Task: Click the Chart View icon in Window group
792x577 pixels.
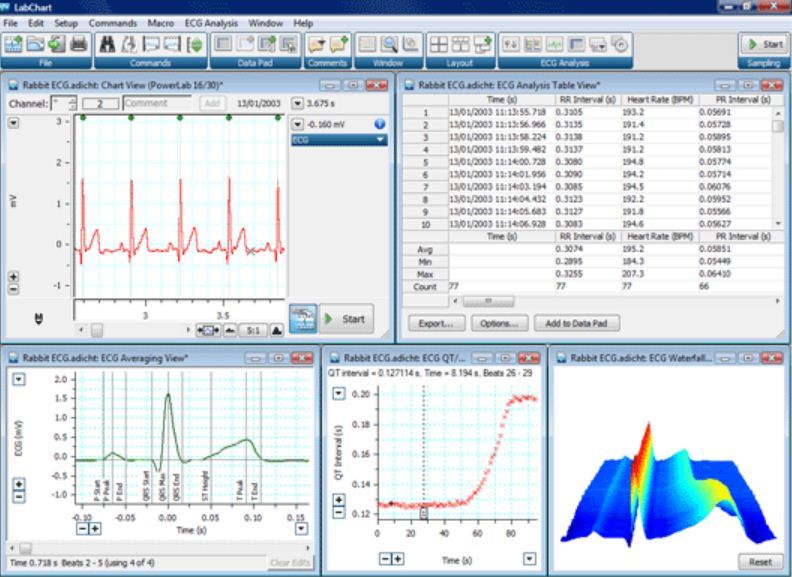Action: click(x=367, y=44)
